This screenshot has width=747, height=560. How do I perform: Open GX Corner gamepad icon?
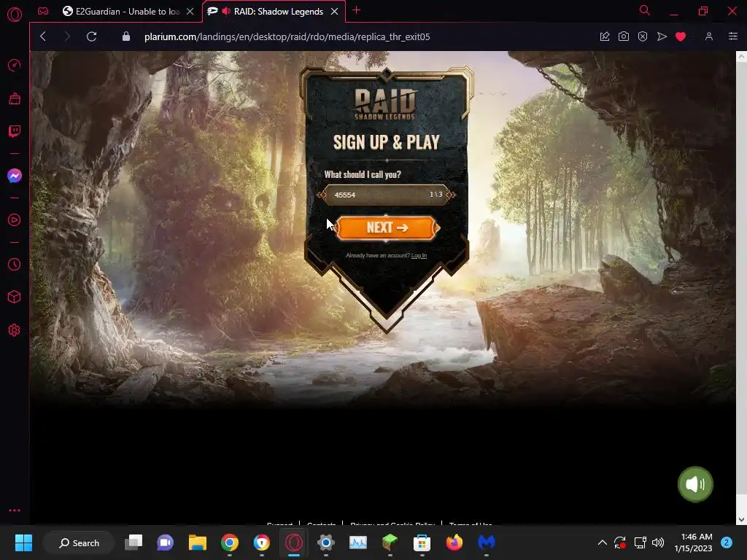point(43,11)
